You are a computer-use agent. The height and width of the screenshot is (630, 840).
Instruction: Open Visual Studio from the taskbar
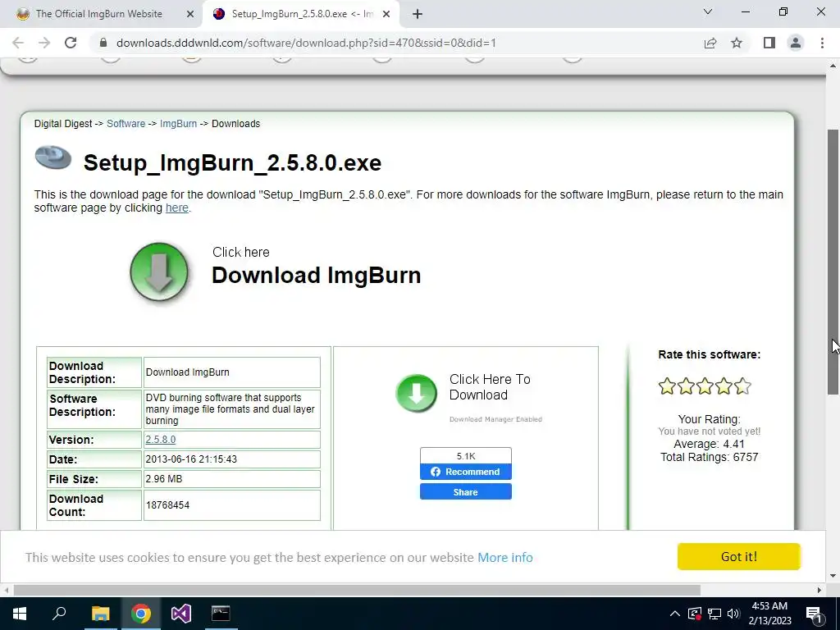tap(181, 614)
